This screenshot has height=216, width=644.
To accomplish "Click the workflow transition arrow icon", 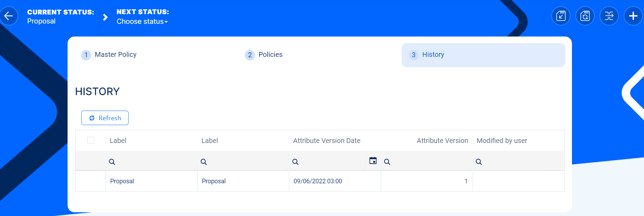I will pyautogui.click(x=609, y=16).
